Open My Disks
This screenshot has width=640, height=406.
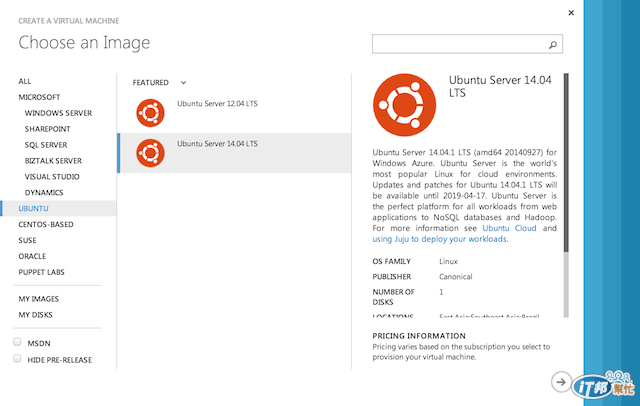pyautogui.click(x=35, y=315)
